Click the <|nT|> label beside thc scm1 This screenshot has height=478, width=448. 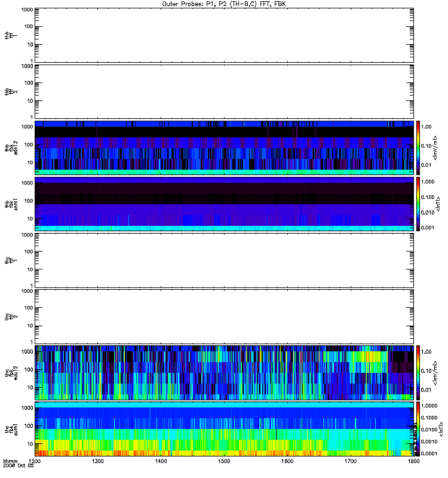pos(441,429)
